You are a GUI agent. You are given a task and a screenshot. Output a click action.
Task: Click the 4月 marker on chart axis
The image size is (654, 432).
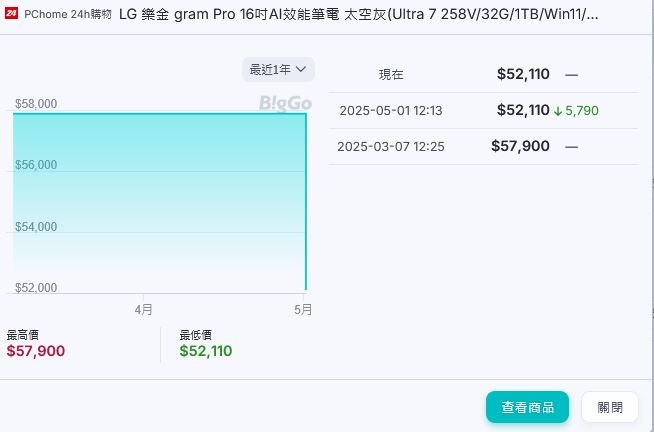143,309
